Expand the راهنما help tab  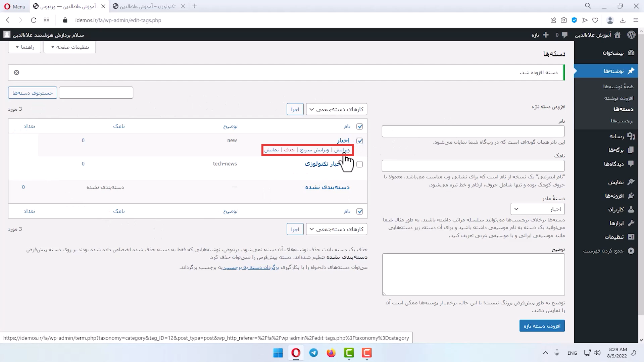24,47
